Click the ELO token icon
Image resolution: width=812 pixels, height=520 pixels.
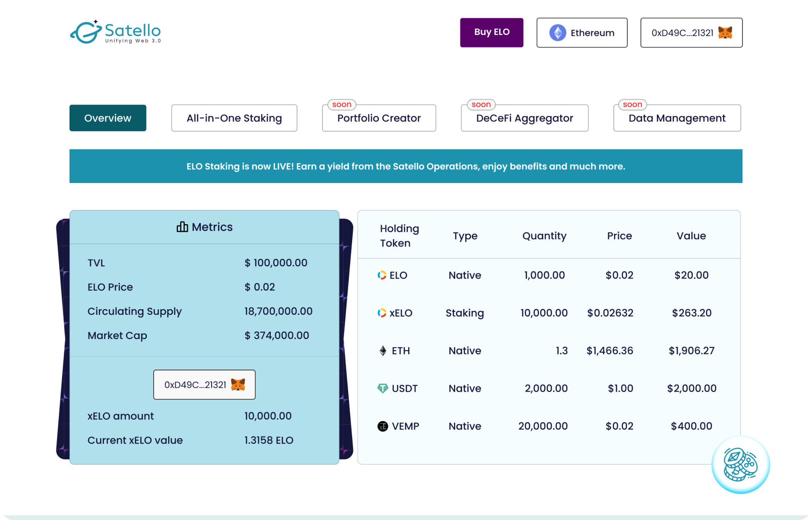click(x=382, y=276)
